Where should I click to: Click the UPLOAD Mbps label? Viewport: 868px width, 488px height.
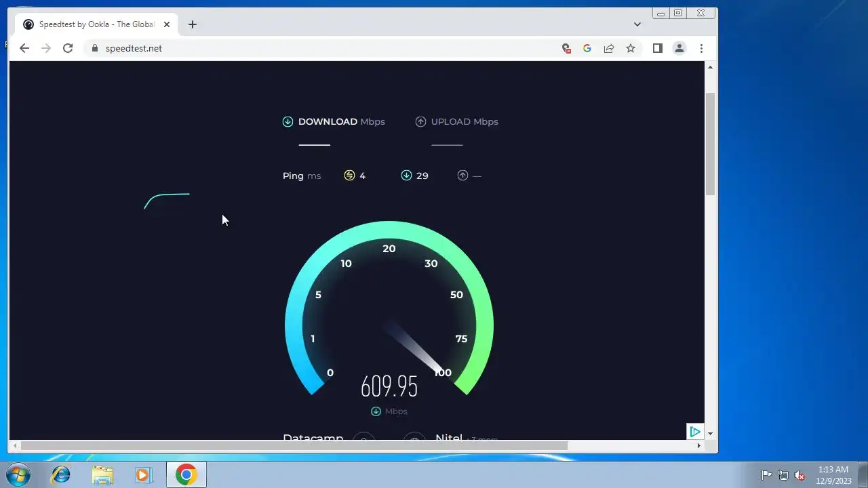[x=465, y=121]
